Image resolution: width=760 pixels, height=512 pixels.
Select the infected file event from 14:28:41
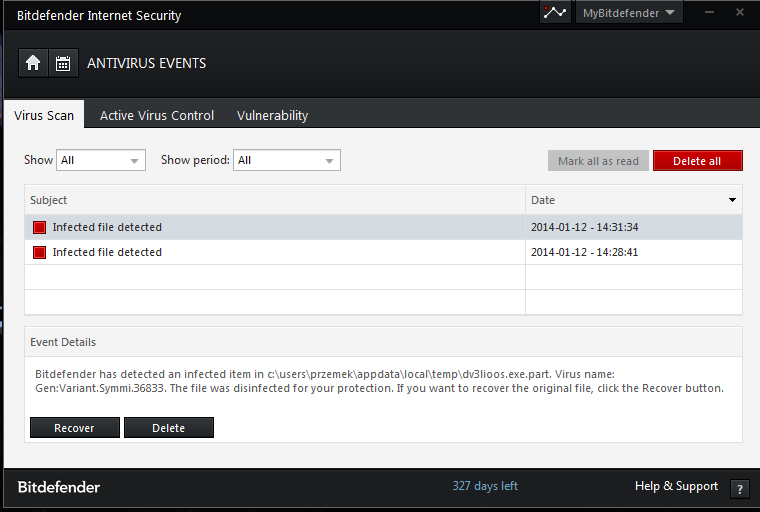pos(383,253)
